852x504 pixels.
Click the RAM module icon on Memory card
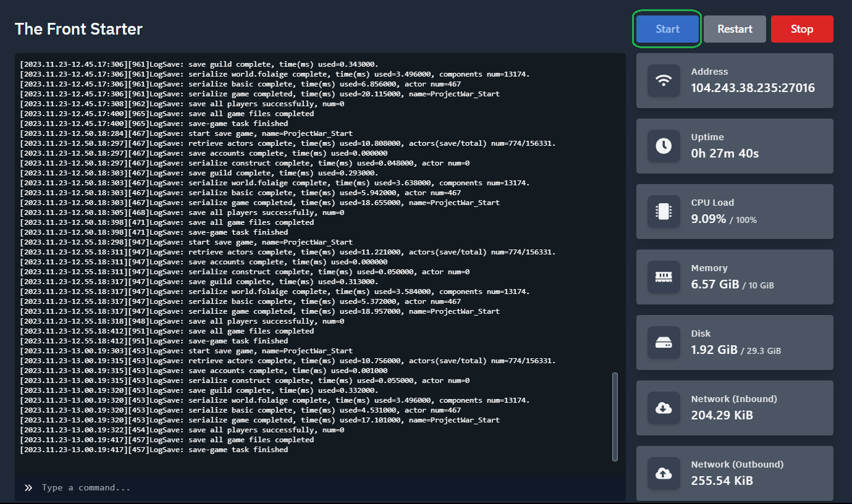tap(664, 277)
